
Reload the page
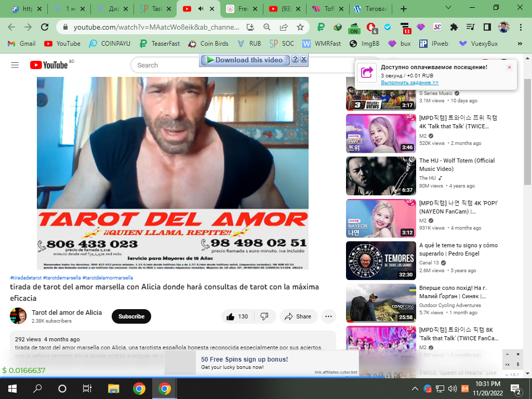tap(45, 27)
